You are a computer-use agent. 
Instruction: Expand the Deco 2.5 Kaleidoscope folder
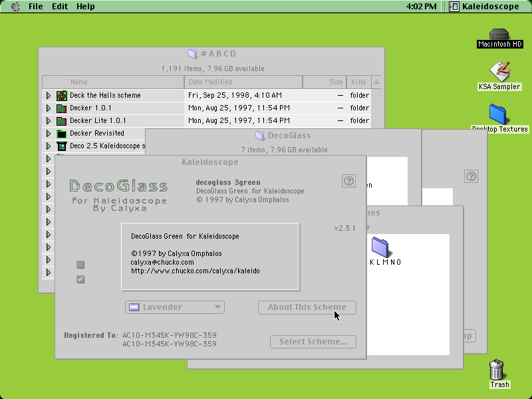pyautogui.click(x=49, y=146)
